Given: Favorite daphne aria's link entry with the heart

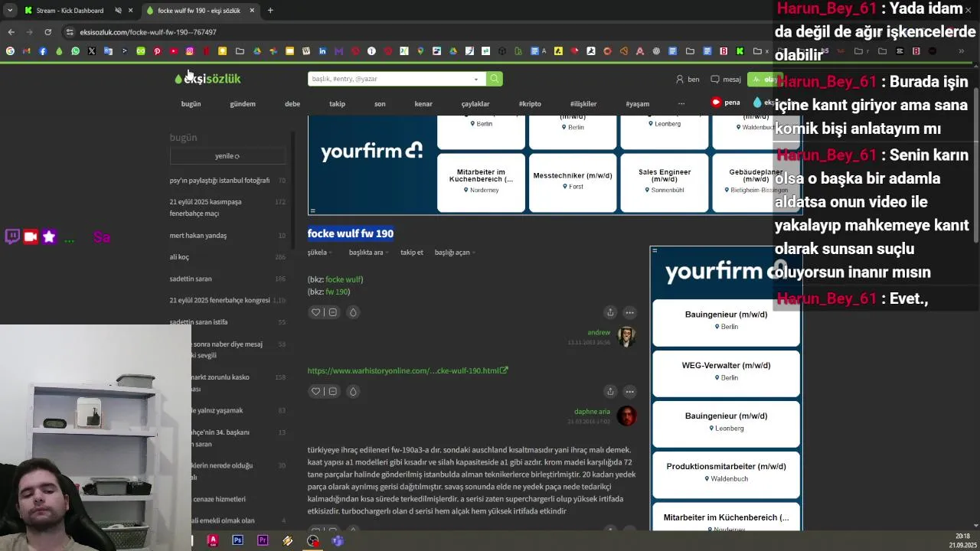Looking at the screenshot, I should point(315,391).
